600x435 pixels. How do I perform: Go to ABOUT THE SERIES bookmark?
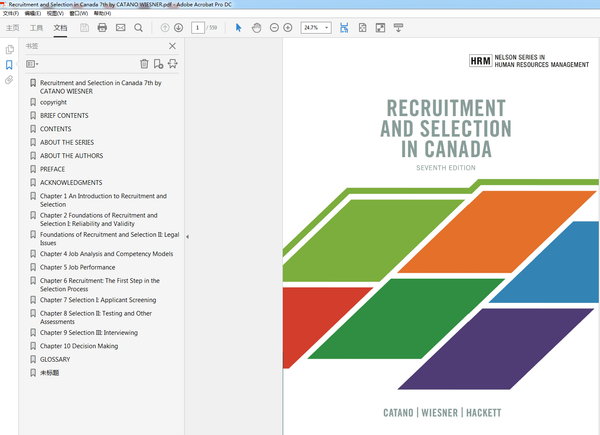tap(67, 142)
